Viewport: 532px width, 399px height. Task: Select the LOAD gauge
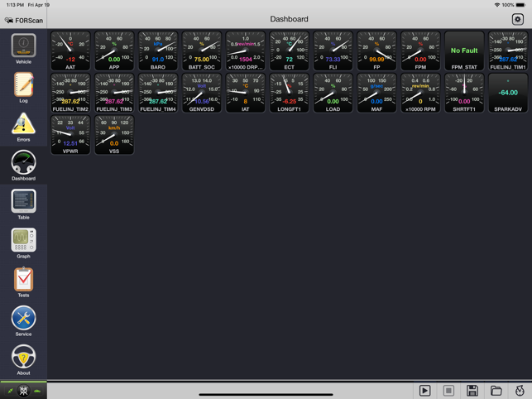pyautogui.click(x=333, y=93)
